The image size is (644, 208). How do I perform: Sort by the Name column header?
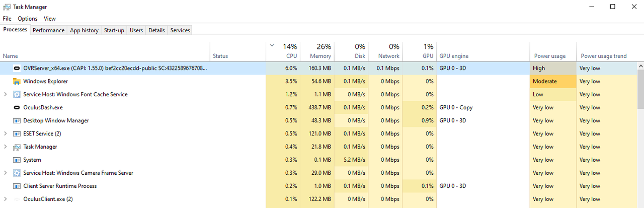105,51
